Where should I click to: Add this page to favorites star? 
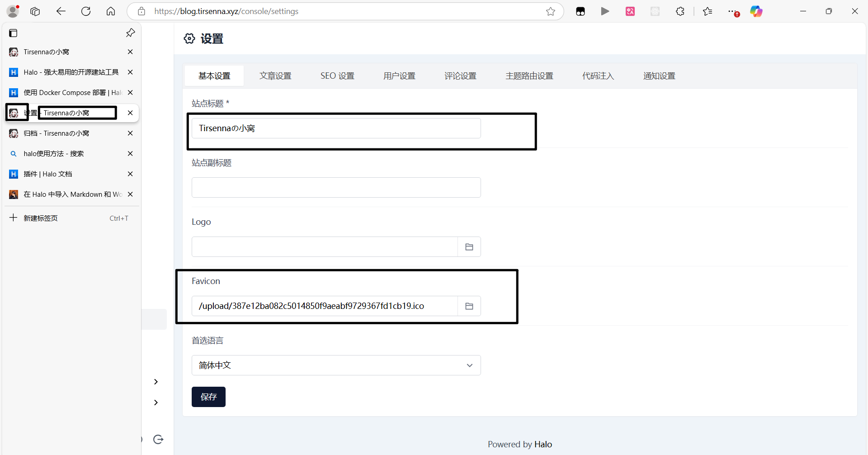(x=550, y=11)
